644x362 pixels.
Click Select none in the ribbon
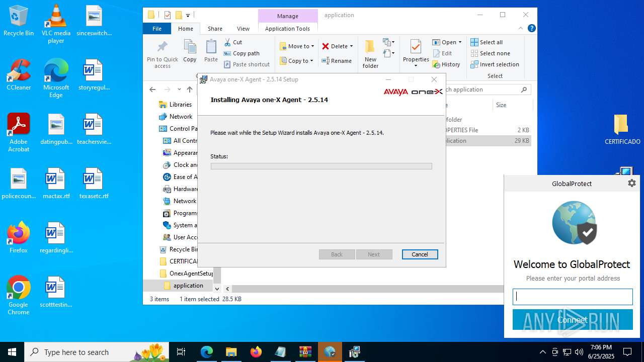tap(490, 53)
